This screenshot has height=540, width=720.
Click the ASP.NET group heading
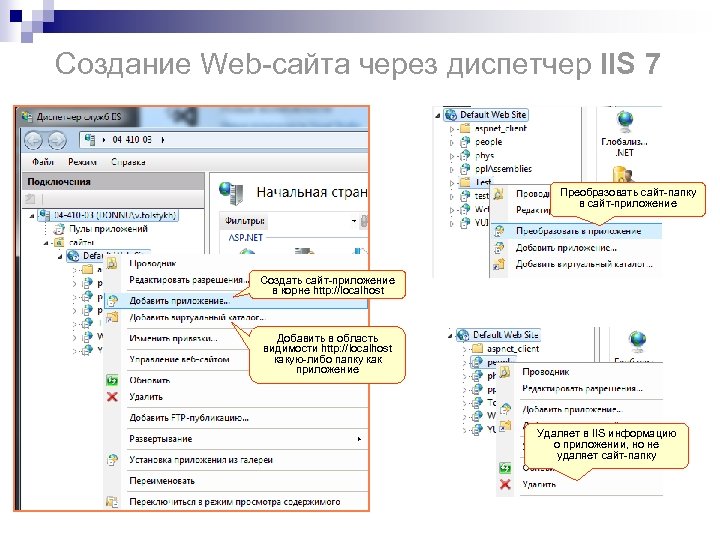point(246,237)
